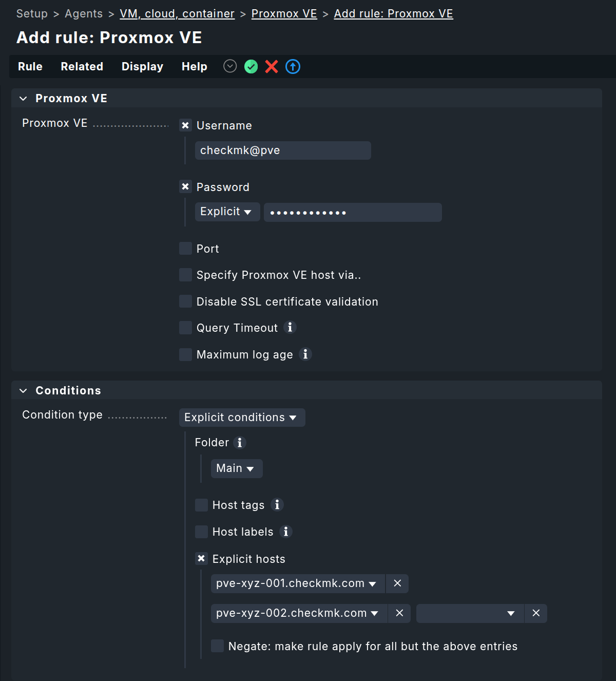Show the Maximum log age info tooltip

click(x=305, y=354)
